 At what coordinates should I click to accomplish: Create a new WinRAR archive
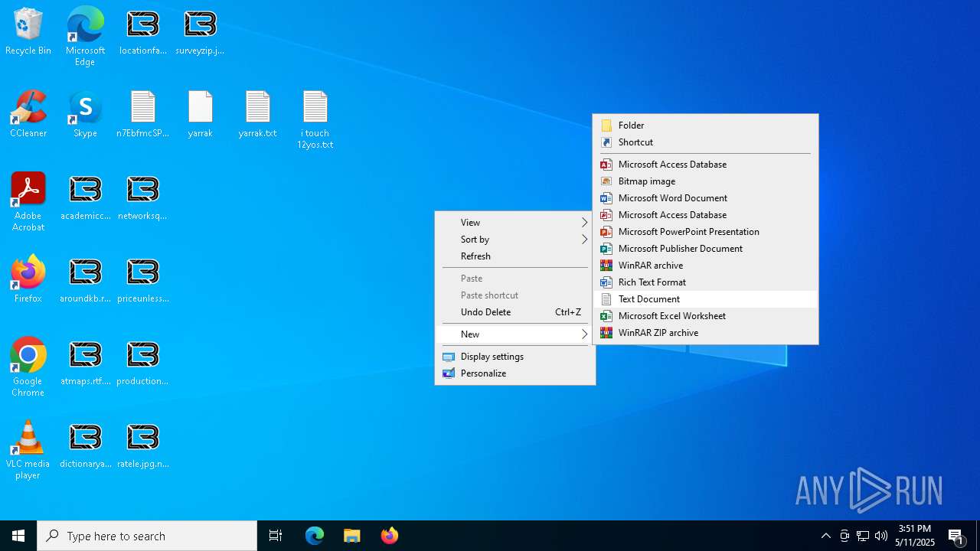(706, 266)
